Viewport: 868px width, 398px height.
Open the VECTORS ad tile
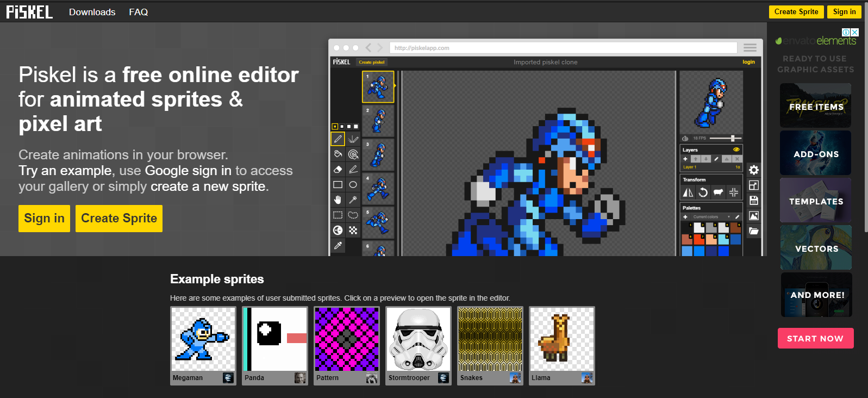click(x=816, y=247)
